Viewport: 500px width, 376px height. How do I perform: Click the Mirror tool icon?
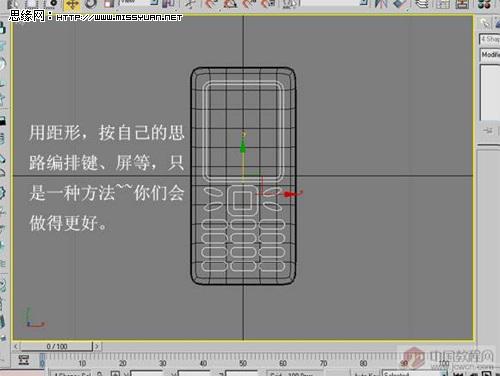pyautogui.click(x=381, y=3)
